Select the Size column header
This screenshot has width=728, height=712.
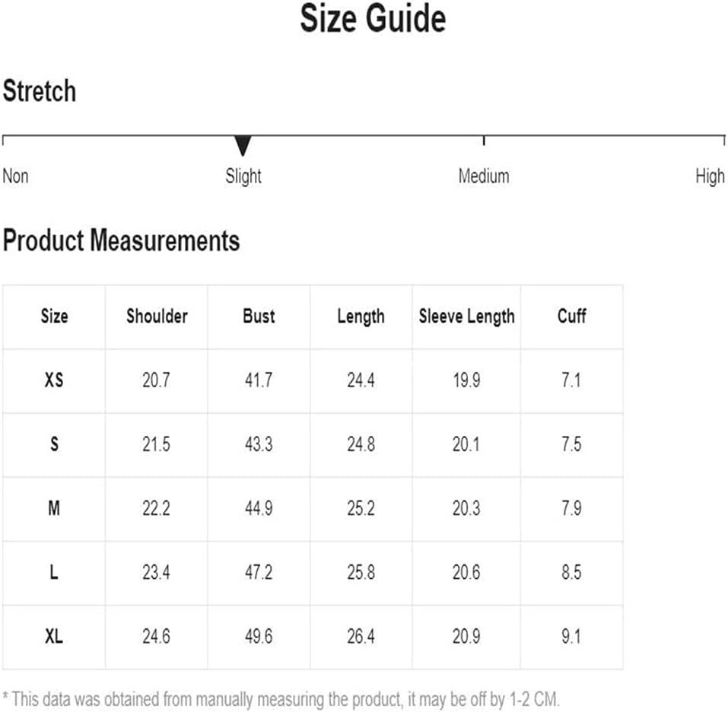(54, 316)
